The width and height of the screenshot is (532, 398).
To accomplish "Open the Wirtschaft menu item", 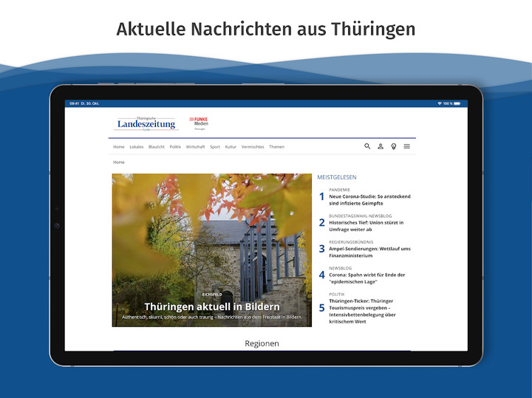I will point(195,147).
